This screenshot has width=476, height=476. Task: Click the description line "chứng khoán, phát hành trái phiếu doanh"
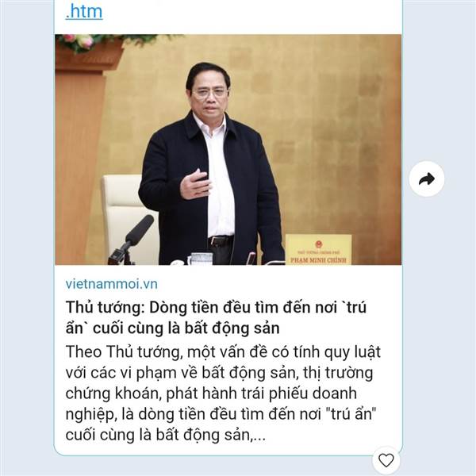click(x=211, y=393)
